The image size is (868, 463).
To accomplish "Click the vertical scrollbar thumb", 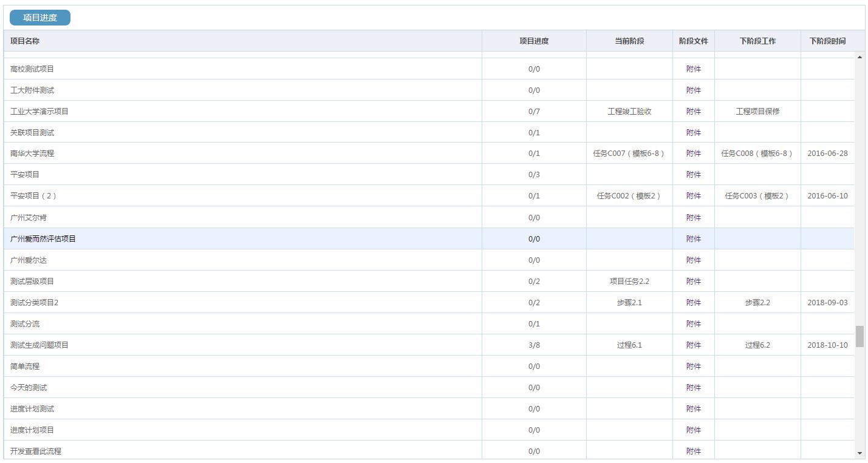I will click(859, 336).
